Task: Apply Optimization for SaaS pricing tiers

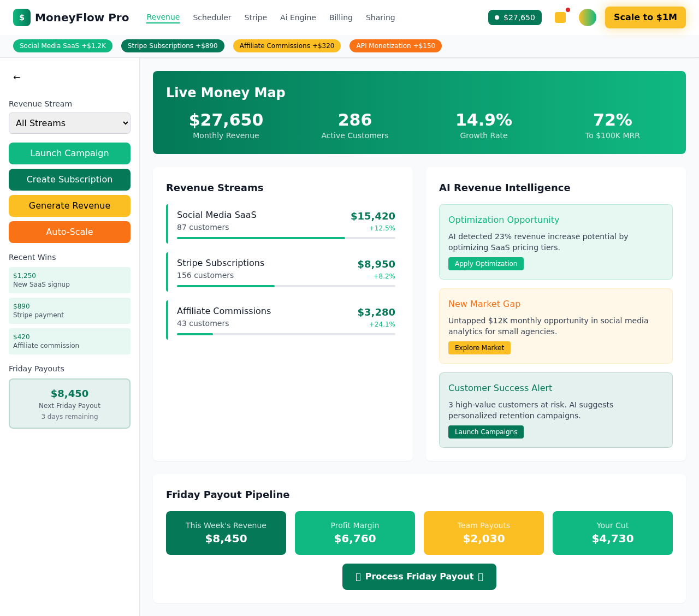Action: (485, 263)
